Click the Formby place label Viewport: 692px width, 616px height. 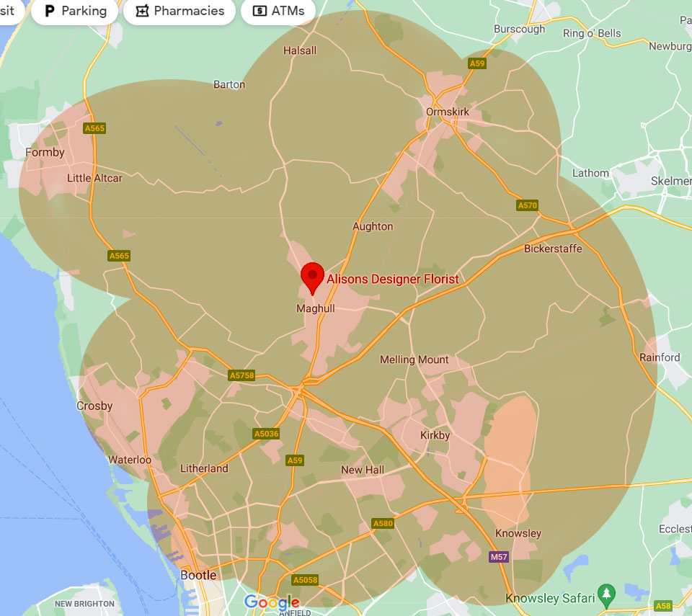45,153
